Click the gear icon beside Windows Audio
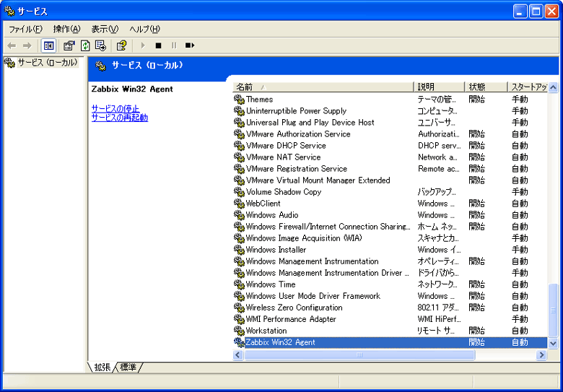This screenshot has width=563, height=392. [x=240, y=215]
